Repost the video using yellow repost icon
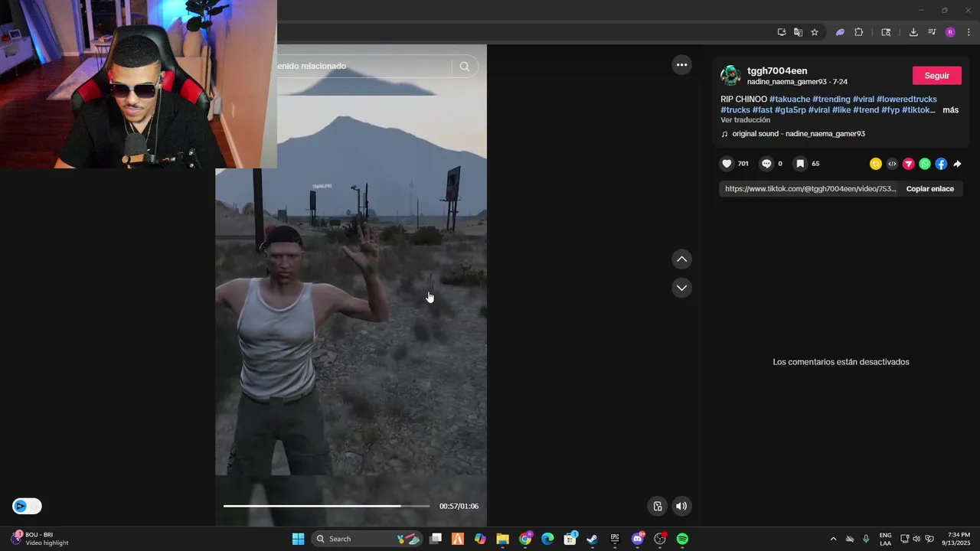Image resolution: width=980 pixels, height=551 pixels. pyautogui.click(x=876, y=164)
